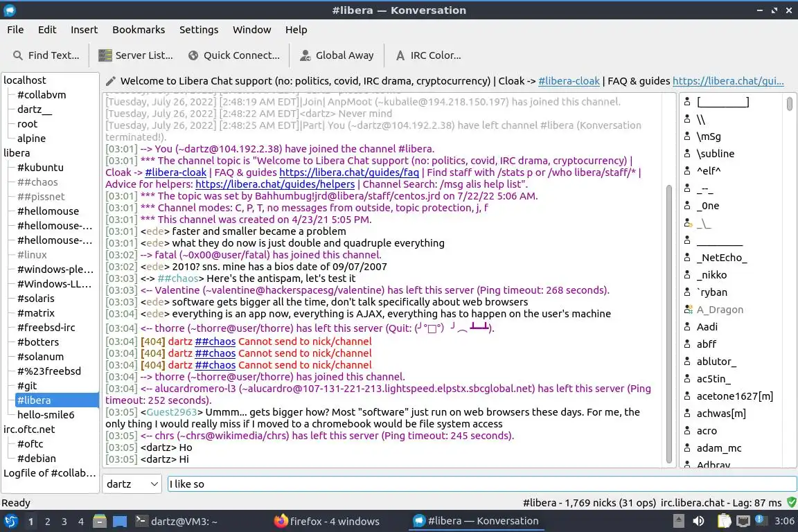Follow the libera.chat/guides/helpers link
Image resolution: width=798 pixels, height=532 pixels.
coord(275,184)
